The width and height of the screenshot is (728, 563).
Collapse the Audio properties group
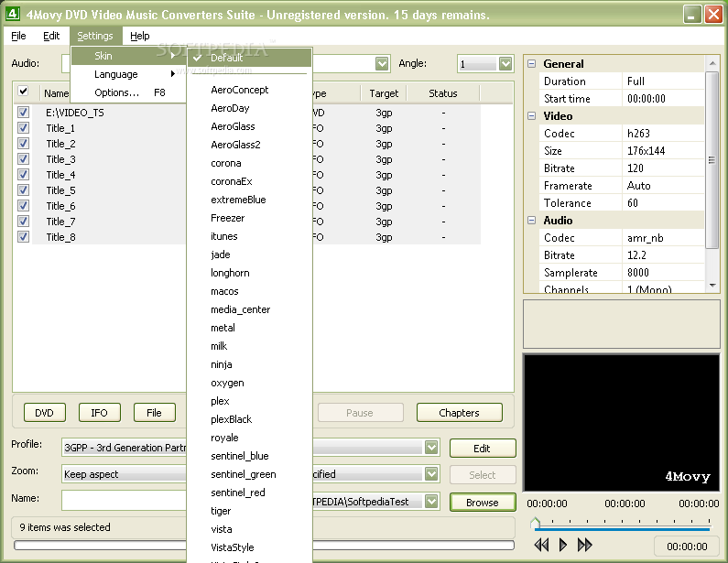click(532, 221)
